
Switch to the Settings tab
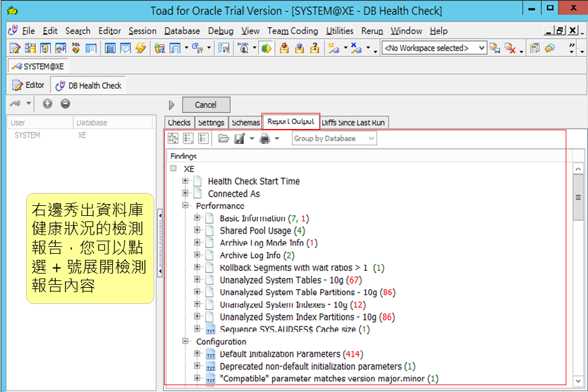[x=211, y=123]
